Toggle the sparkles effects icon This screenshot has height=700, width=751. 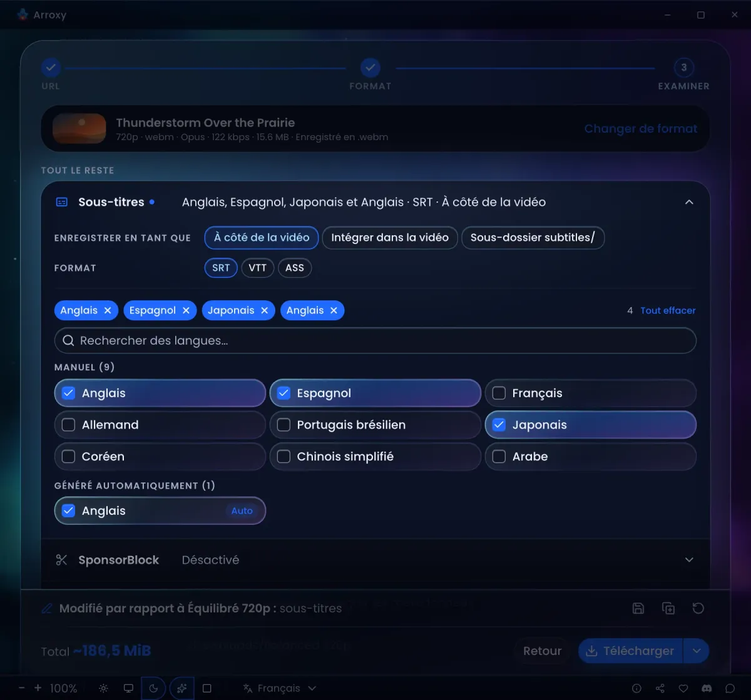coord(181,688)
